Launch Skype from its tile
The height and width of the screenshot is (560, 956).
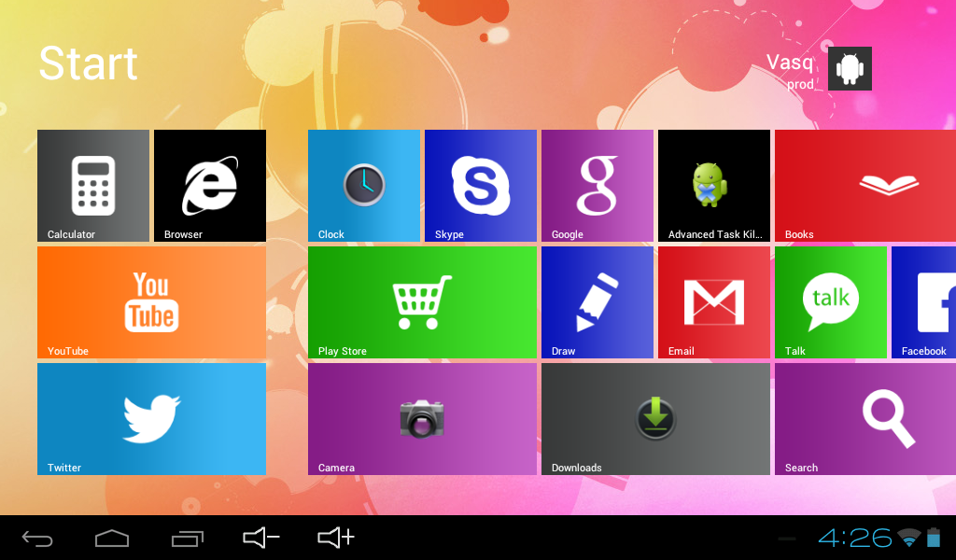[481, 185]
